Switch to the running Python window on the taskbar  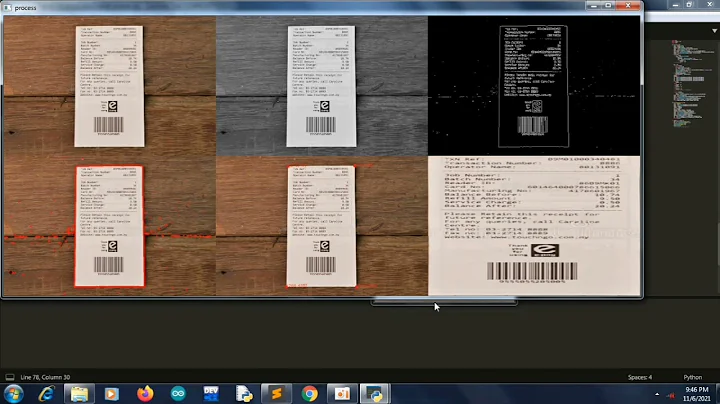[x=375, y=394]
